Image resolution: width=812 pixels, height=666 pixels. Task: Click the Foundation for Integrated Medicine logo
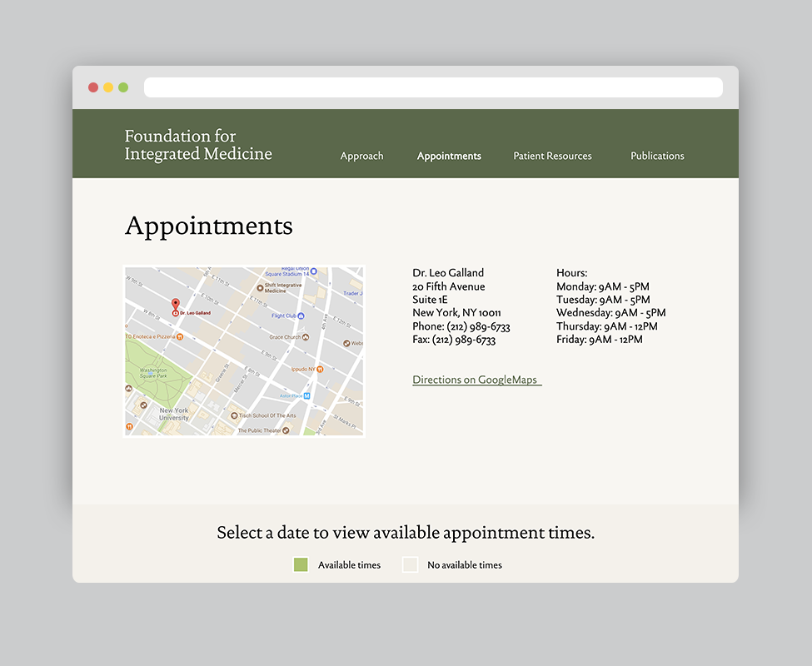(198, 145)
